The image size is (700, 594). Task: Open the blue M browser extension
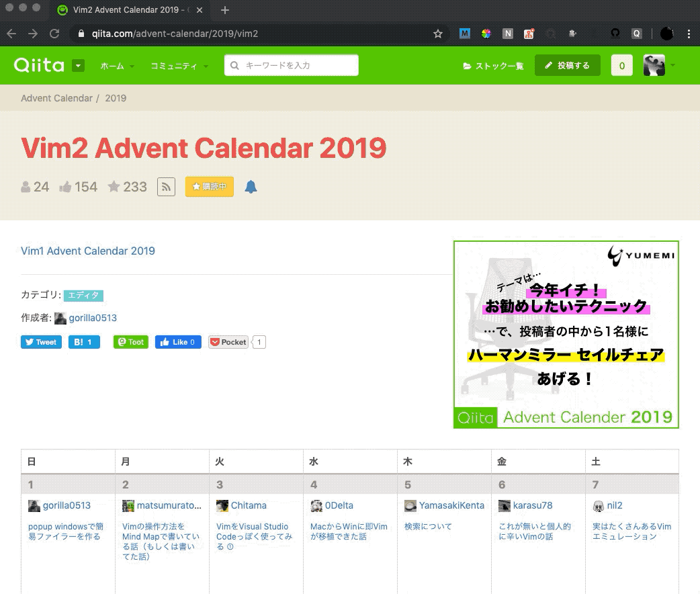coord(465,34)
